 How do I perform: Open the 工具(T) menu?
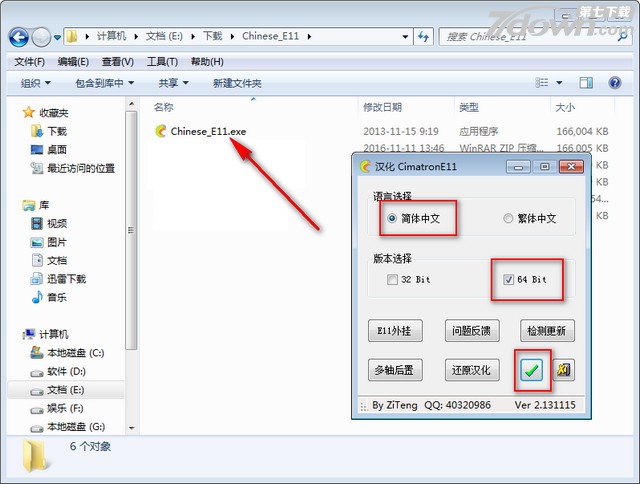pyautogui.click(x=162, y=62)
